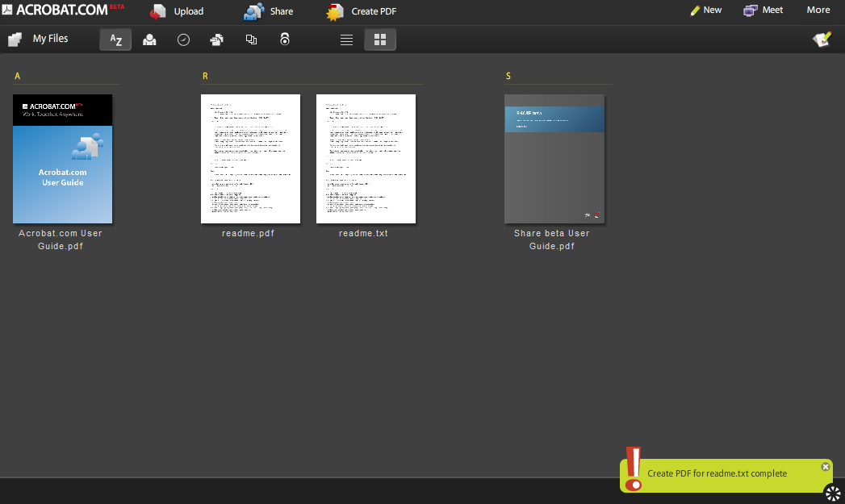Sort files by author person icon
Viewport: 845px width, 504px height.
point(149,40)
